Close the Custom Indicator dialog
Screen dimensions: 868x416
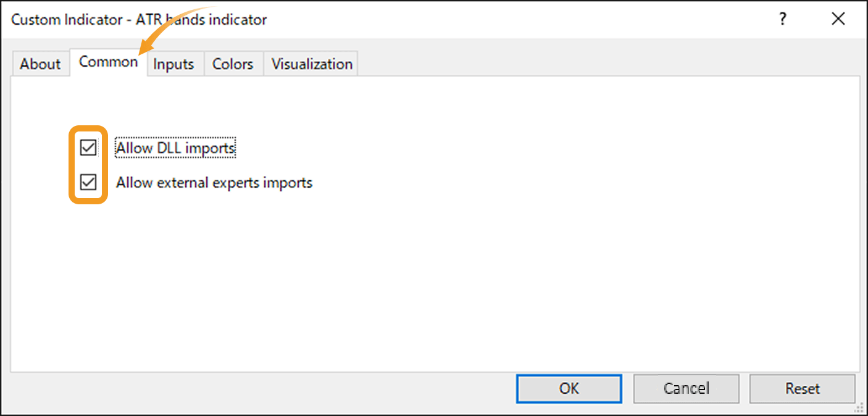(838, 19)
